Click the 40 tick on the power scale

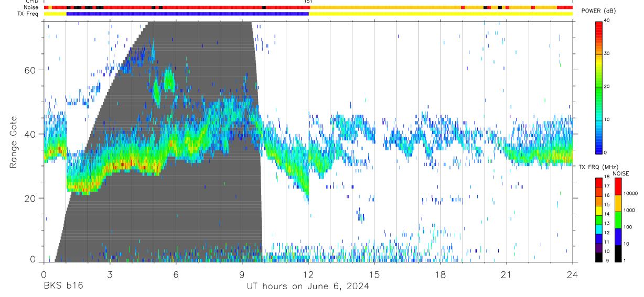click(x=607, y=20)
